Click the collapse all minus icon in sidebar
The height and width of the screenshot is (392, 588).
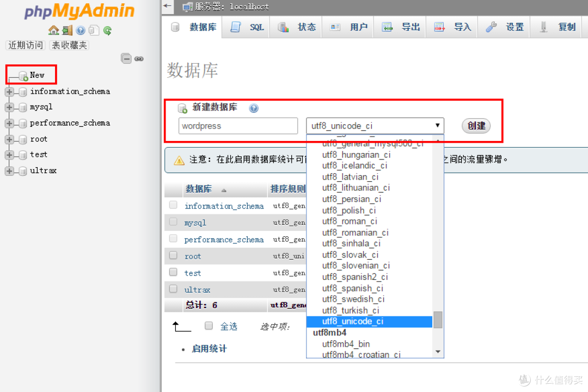(126, 58)
